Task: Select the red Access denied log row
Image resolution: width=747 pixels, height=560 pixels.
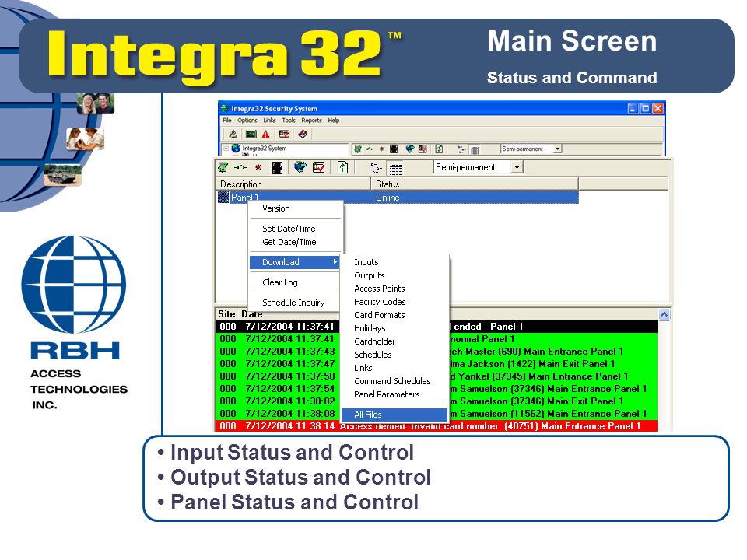Action: click(x=436, y=426)
